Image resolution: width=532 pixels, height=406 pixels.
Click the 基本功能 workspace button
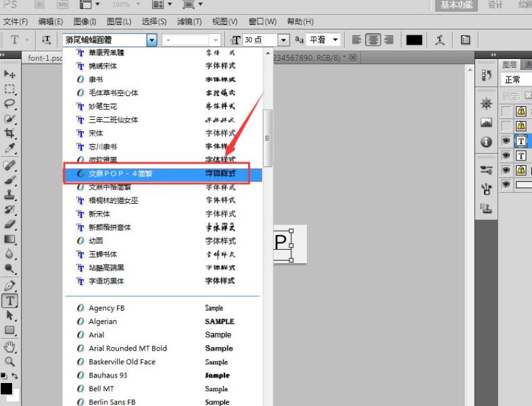[x=456, y=5]
